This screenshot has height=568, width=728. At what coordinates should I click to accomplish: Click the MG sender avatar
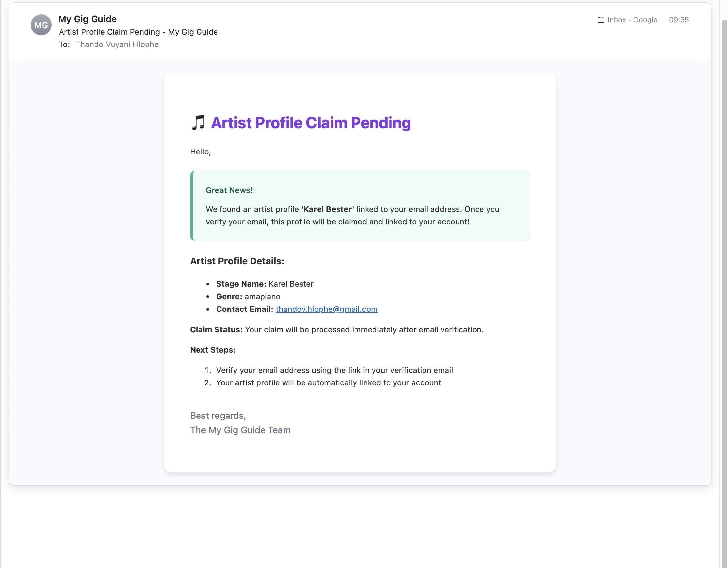click(x=41, y=25)
